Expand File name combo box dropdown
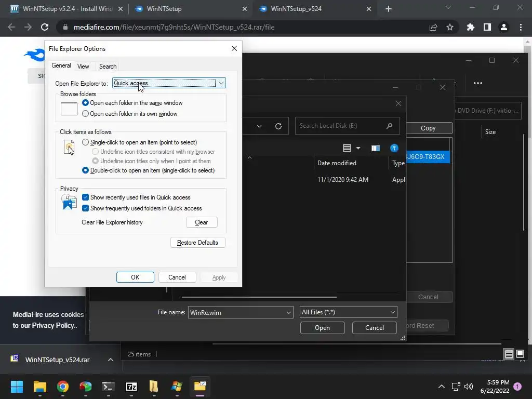 pyautogui.click(x=289, y=312)
